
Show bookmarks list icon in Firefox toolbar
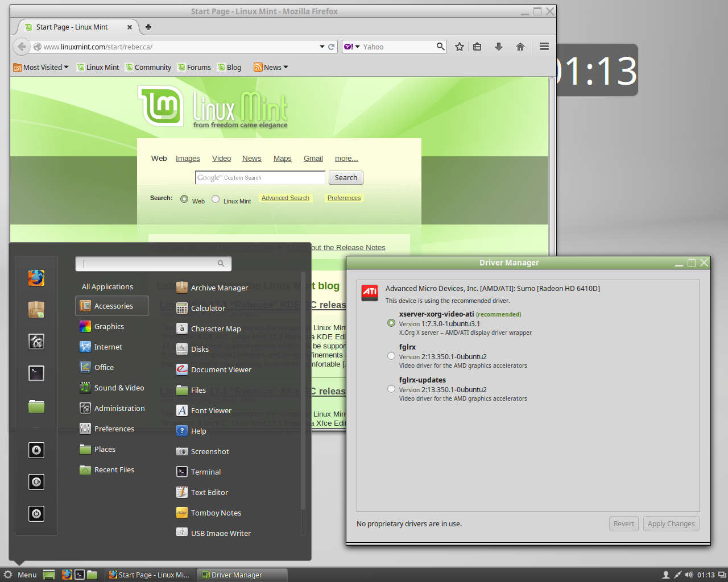(x=477, y=47)
